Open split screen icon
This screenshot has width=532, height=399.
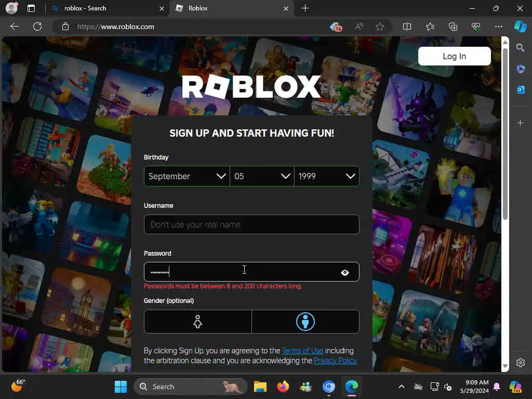point(407,26)
